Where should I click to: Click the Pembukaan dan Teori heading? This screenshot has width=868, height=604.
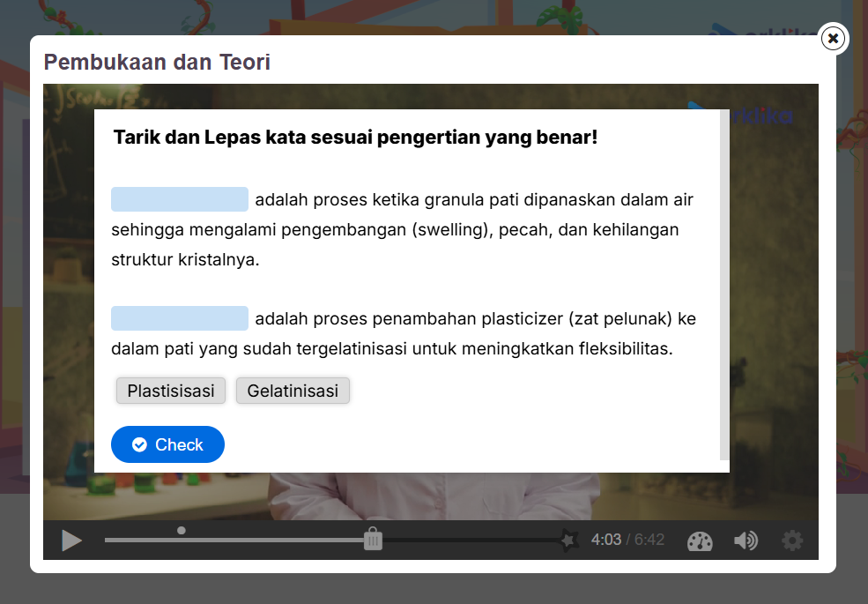click(157, 62)
